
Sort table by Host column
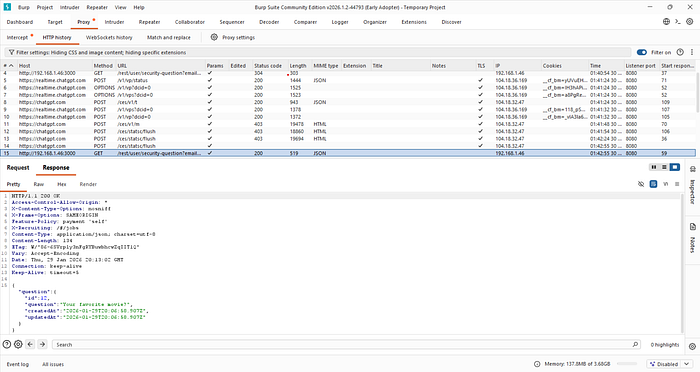click(54, 66)
